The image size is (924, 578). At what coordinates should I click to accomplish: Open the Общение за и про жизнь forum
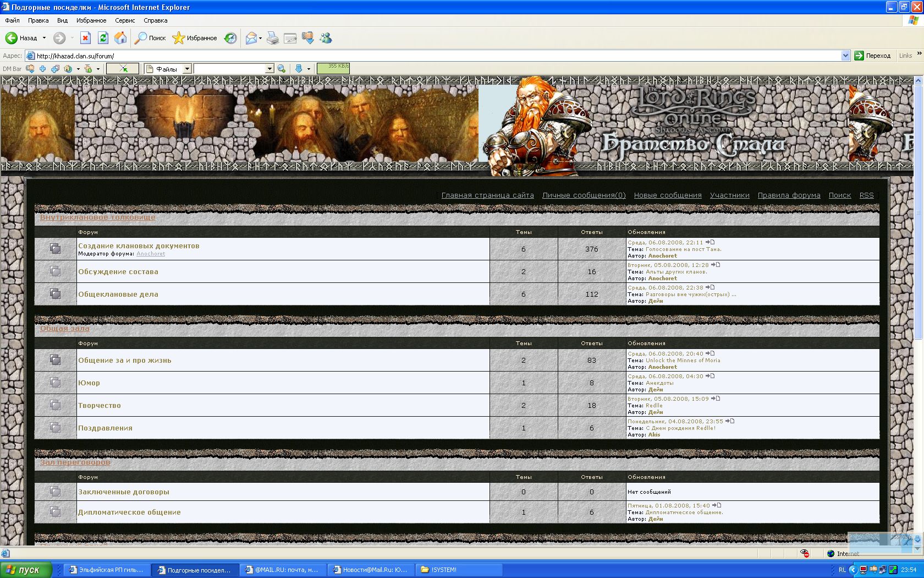click(x=125, y=360)
